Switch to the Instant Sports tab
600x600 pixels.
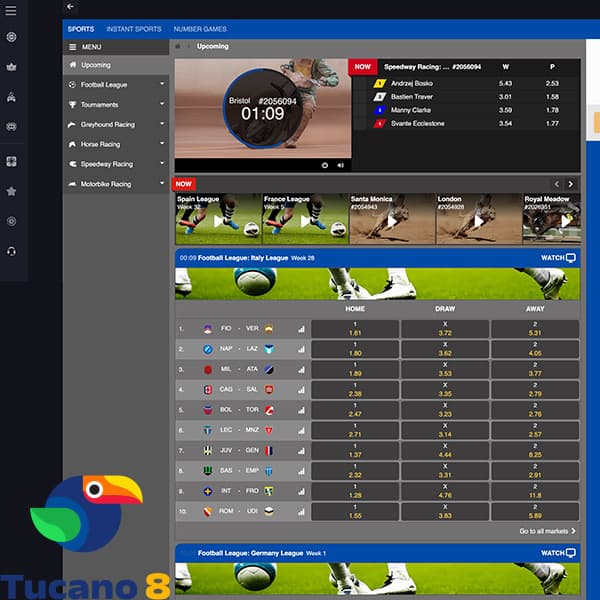coord(133,29)
